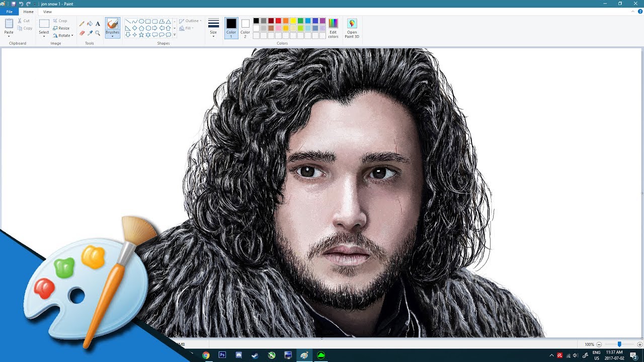Activate the Color 2 background selector

coord(245,28)
